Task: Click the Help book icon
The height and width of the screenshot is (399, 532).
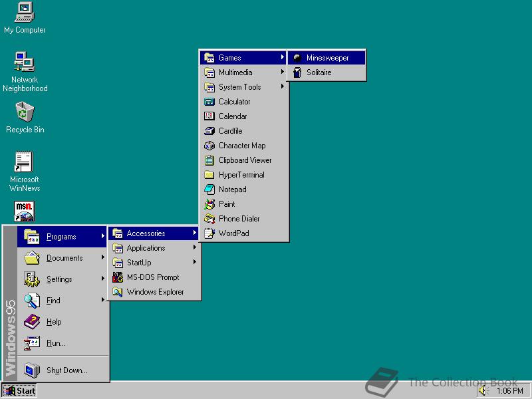Action: coord(32,322)
